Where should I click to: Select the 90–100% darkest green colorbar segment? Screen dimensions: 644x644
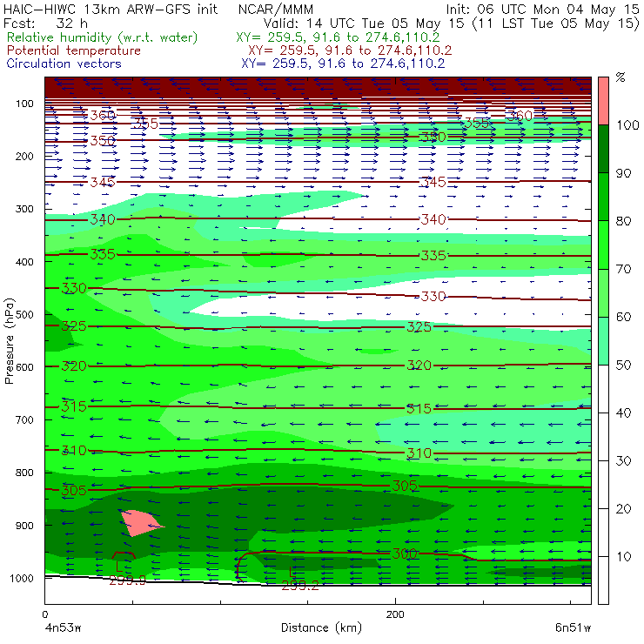[603, 149]
